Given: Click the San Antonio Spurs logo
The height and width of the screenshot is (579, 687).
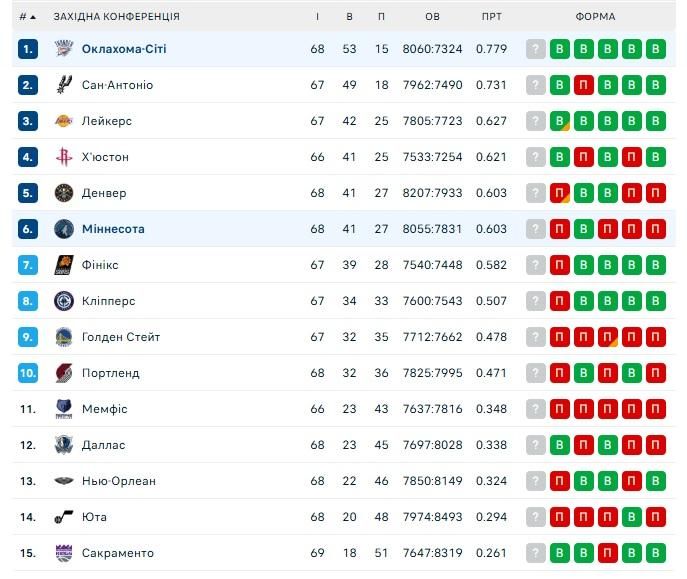Looking at the screenshot, I should pyautogui.click(x=64, y=85).
